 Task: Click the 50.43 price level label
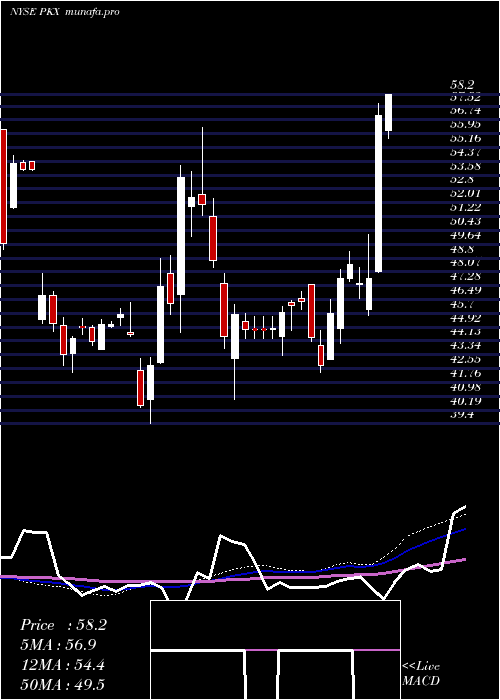tap(464, 221)
